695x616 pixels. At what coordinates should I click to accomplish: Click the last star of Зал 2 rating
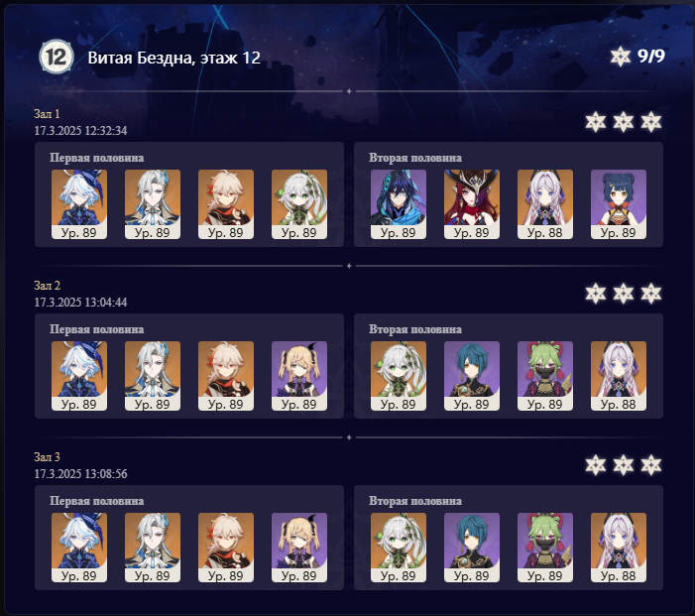(651, 294)
